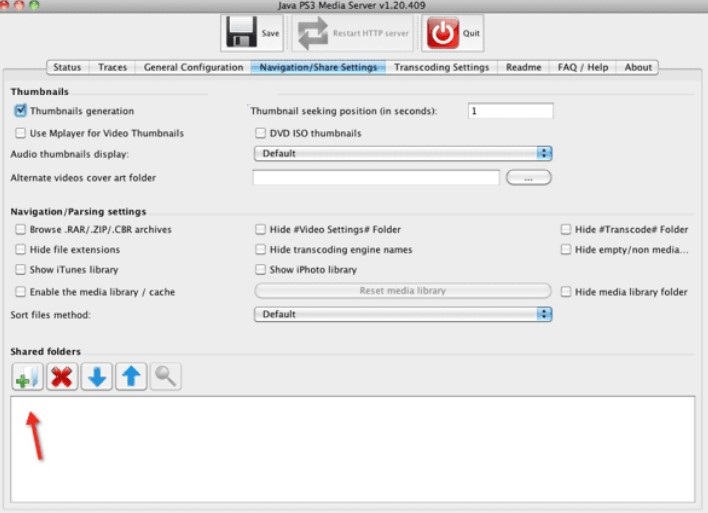
Task: Toggle Hide empty/non media checkbox
Action: click(565, 249)
